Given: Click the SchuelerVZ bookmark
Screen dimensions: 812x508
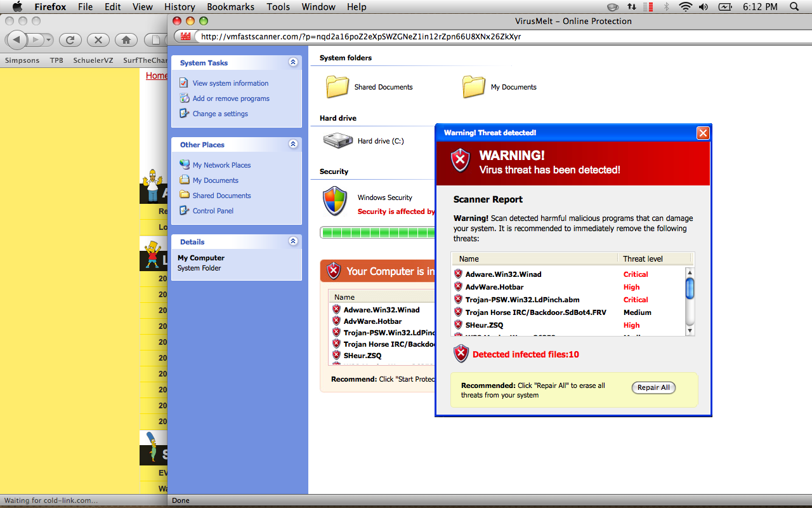Looking at the screenshot, I should pos(93,60).
